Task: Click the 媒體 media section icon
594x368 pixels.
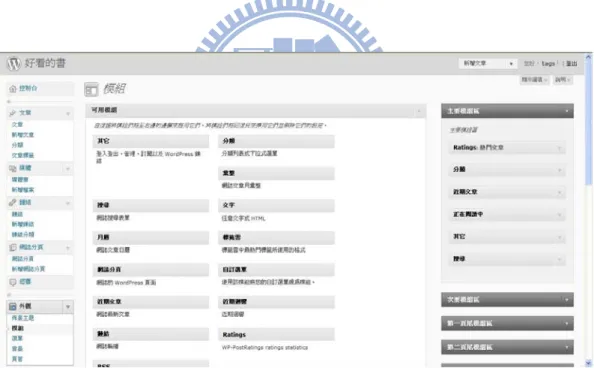Action: point(13,168)
